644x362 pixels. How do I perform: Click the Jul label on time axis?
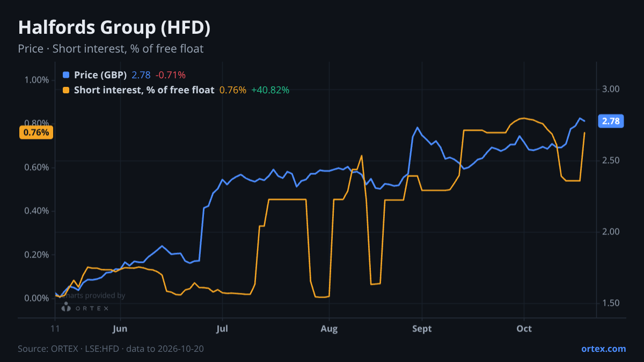pyautogui.click(x=222, y=329)
